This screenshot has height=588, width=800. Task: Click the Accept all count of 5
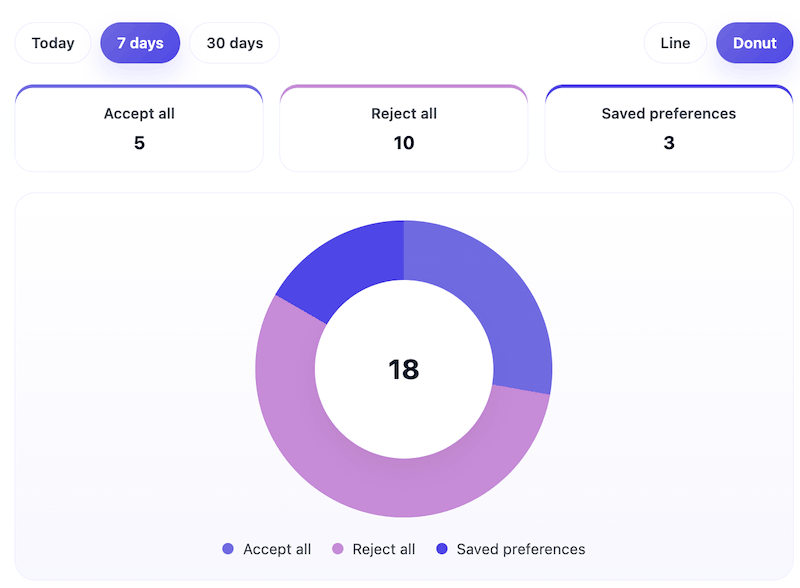point(139,142)
